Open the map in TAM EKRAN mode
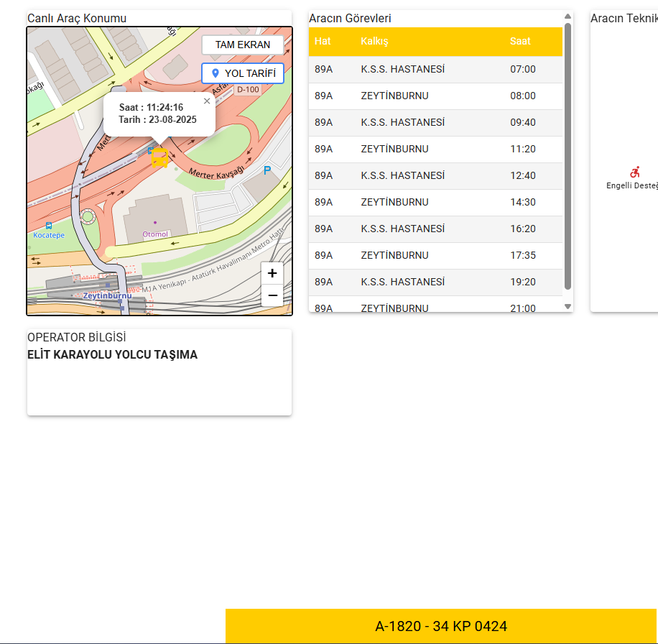 243,45
